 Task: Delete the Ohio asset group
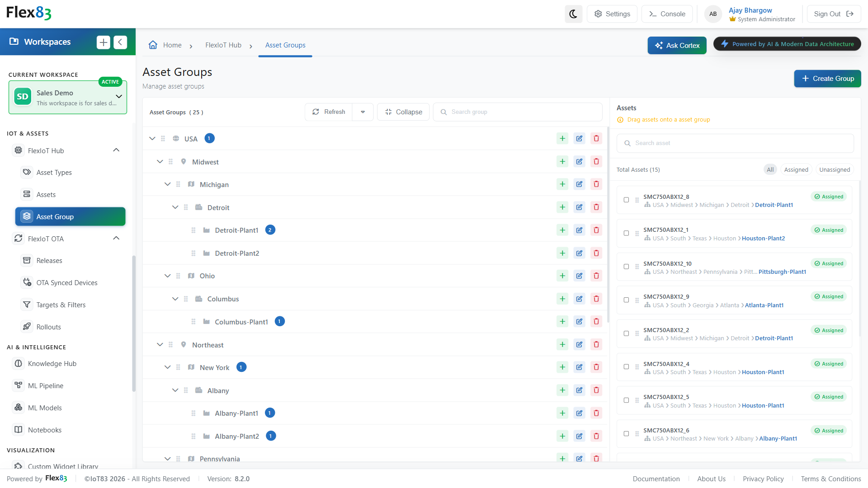596,276
